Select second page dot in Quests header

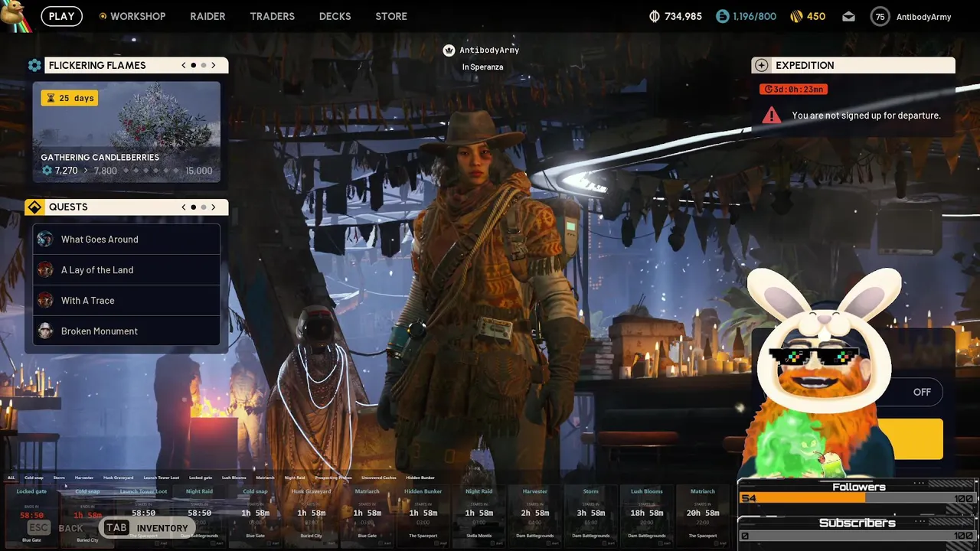pyautogui.click(x=203, y=207)
